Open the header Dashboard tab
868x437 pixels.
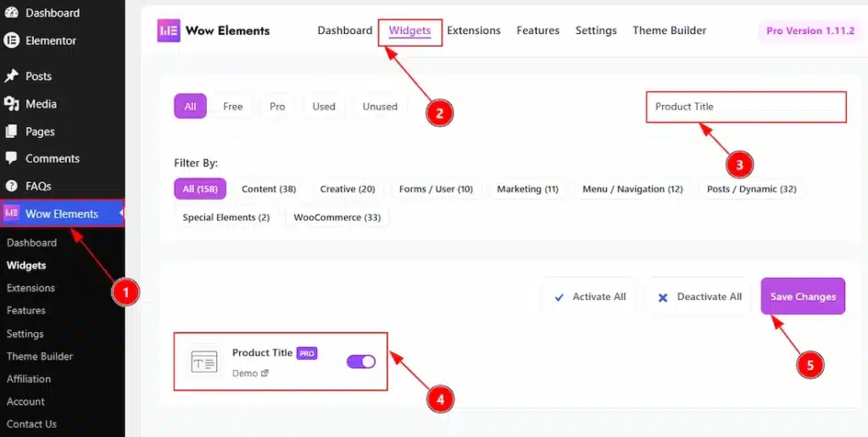click(345, 30)
